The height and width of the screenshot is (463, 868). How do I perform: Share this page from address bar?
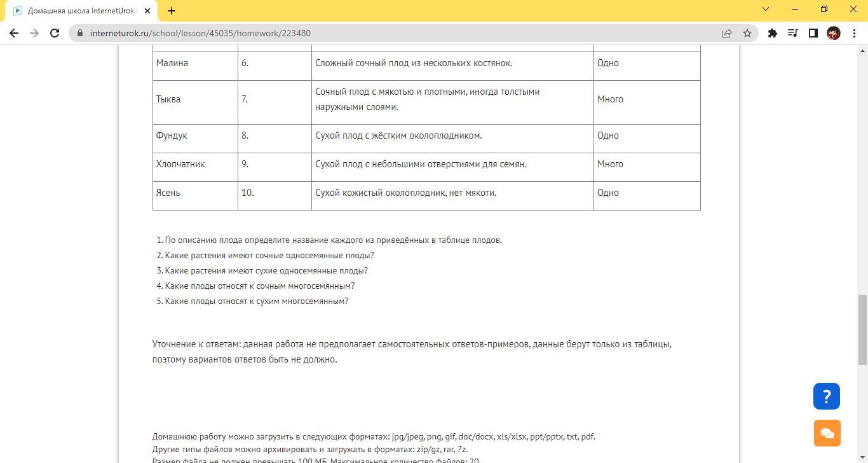[x=727, y=33]
